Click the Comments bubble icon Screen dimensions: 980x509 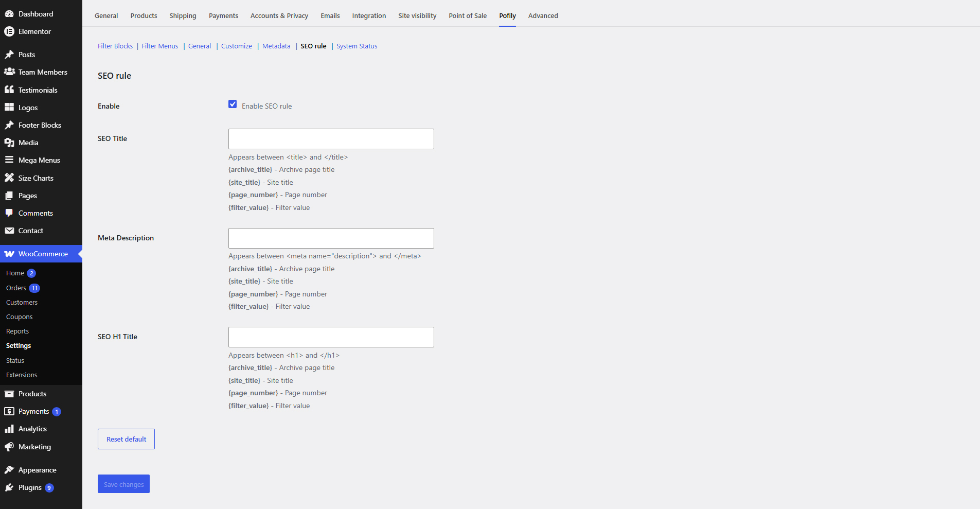click(x=9, y=213)
